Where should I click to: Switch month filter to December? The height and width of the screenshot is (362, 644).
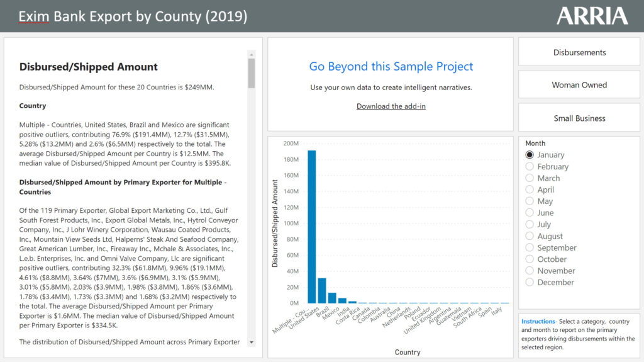pyautogui.click(x=530, y=282)
